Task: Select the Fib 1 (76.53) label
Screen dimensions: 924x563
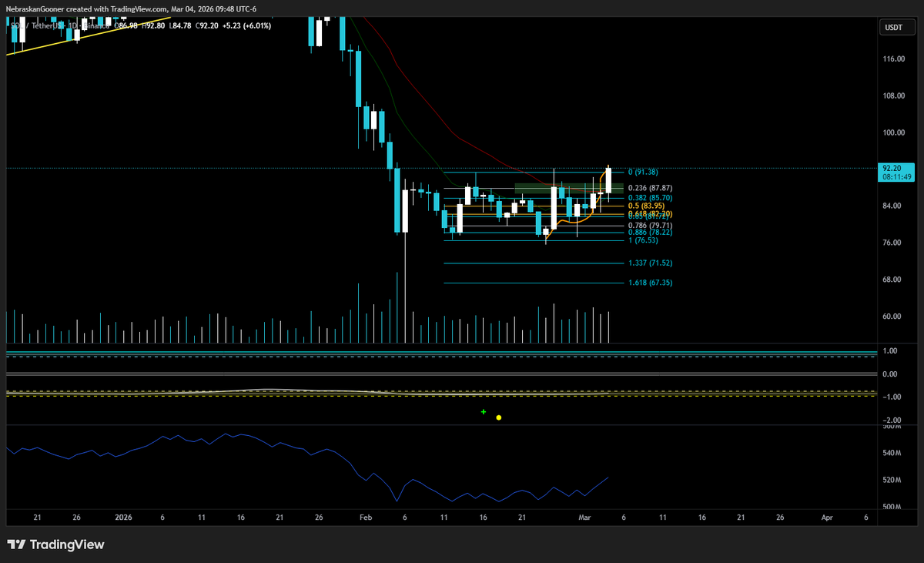Action: pyautogui.click(x=643, y=241)
